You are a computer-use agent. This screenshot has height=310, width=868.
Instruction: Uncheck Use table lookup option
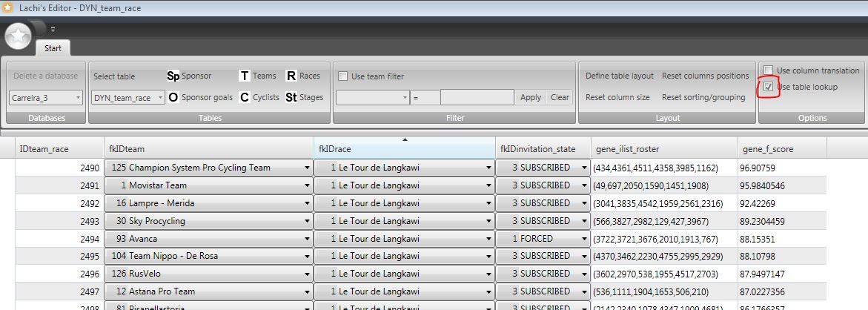[x=769, y=87]
